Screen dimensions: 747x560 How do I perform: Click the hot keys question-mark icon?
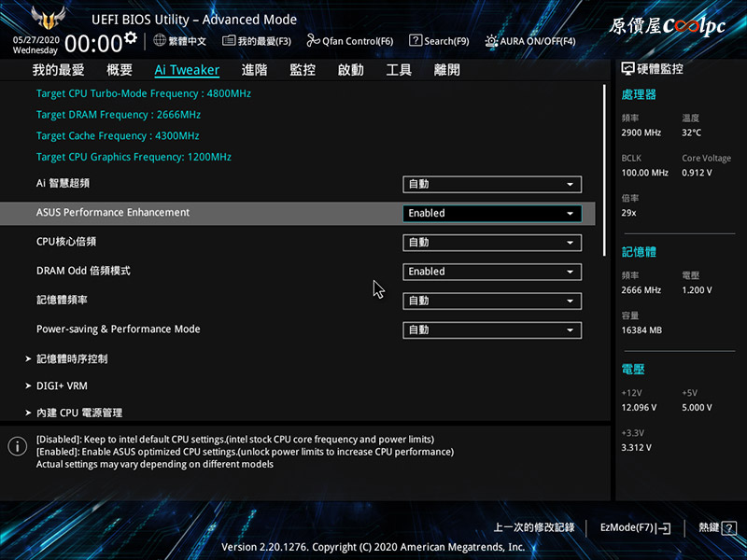click(x=728, y=528)
